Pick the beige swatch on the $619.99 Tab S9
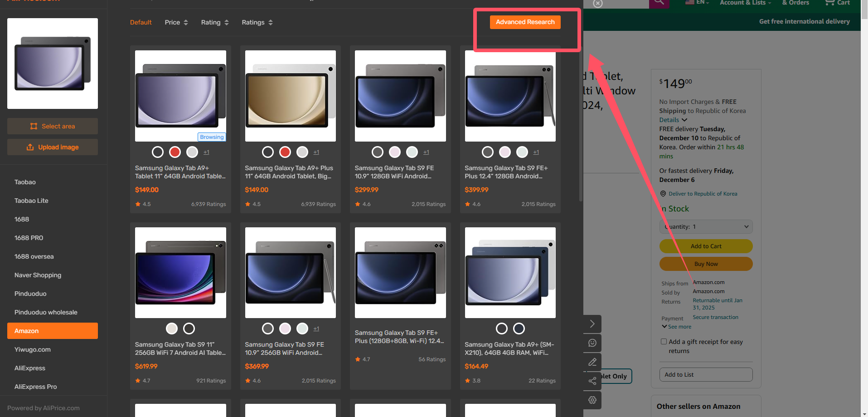 [x=172, y=329]
